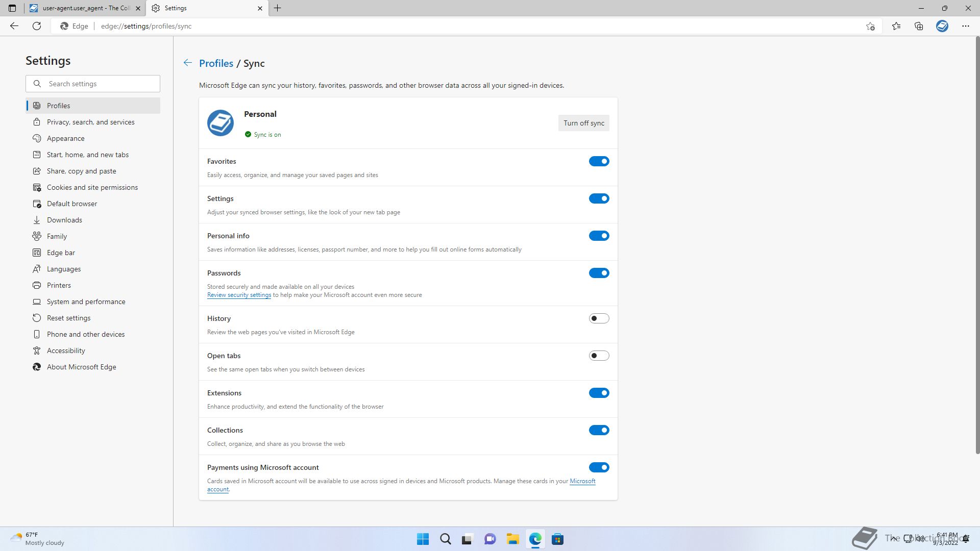
Task: Open Windows Start menu
Action: click(x=423, y=539)
